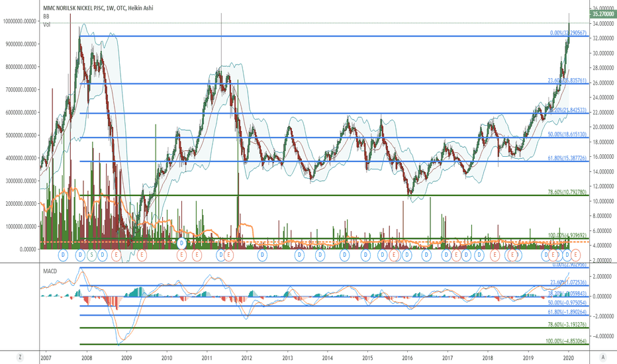The height and width of the screenshot is (364, 617).
Task: Click the last earnings 'E' marker past 2020
Action: (x=576, y=255)
